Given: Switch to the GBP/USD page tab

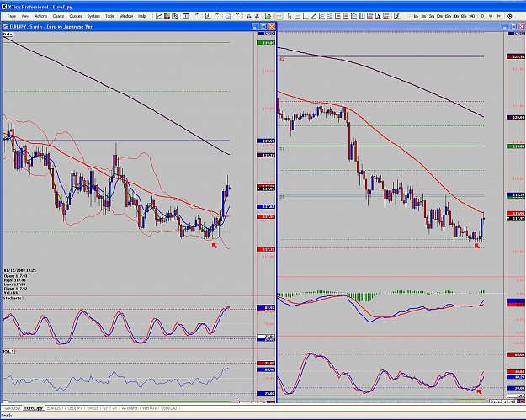Looking at the screenshot, I should click(x=12, y=408).
